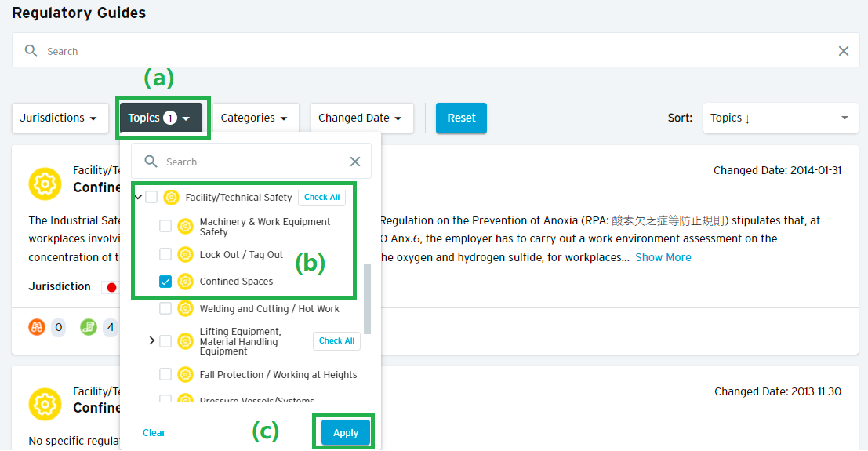The width and height of the screenshot is (868, 451).
Task: Open the Jurisdictions filter dropdown
Action: tap(60, 118)
